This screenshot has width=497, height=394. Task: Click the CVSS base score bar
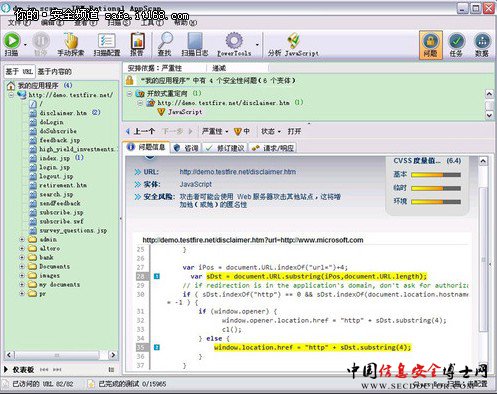pos(436,175)
